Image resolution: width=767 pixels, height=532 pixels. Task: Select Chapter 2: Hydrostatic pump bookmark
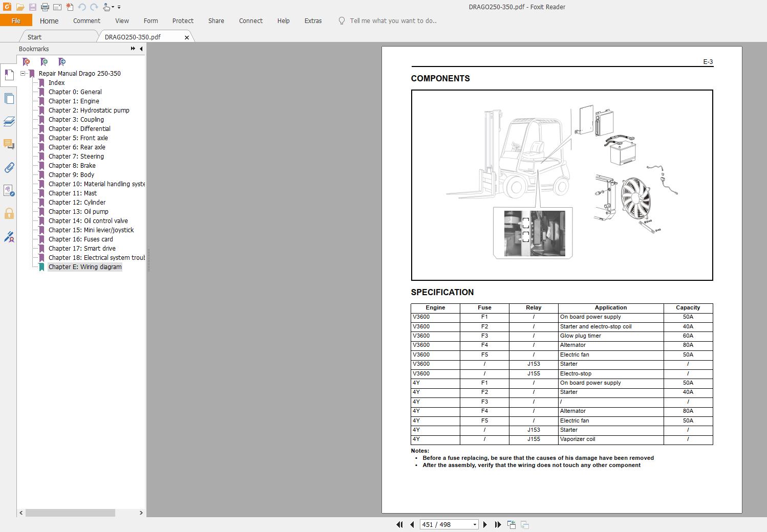(x=89, y=110)
